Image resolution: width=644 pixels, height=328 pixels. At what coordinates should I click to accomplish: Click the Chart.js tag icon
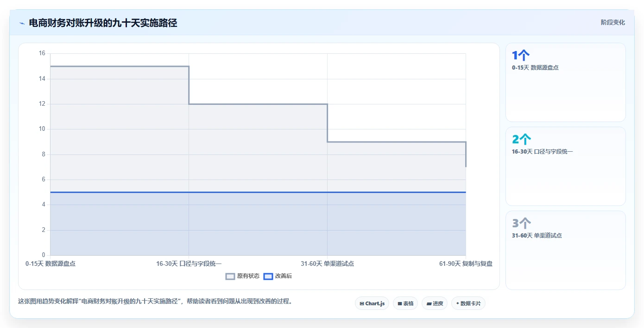pos(362,303)
